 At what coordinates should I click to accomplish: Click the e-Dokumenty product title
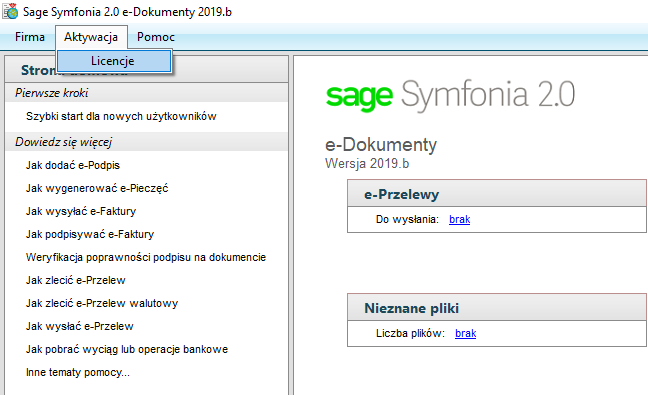click(381, 145)
